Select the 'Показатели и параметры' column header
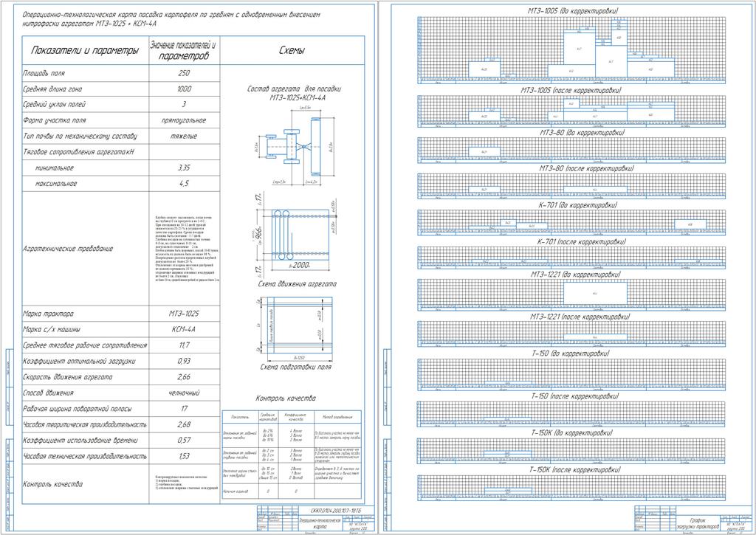Screen dimensions: 756x535 [84, 51]
